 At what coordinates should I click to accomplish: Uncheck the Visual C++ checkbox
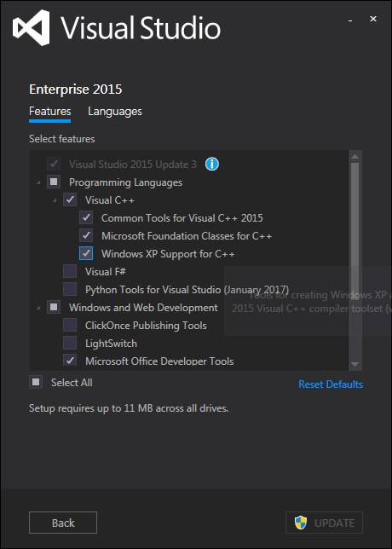[70, 200]
